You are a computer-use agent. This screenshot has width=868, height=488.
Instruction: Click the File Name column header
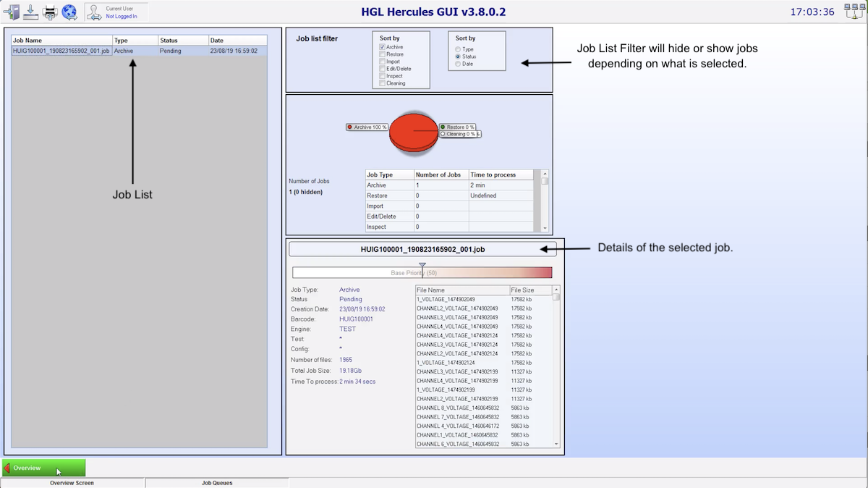[x=462, y=290]
